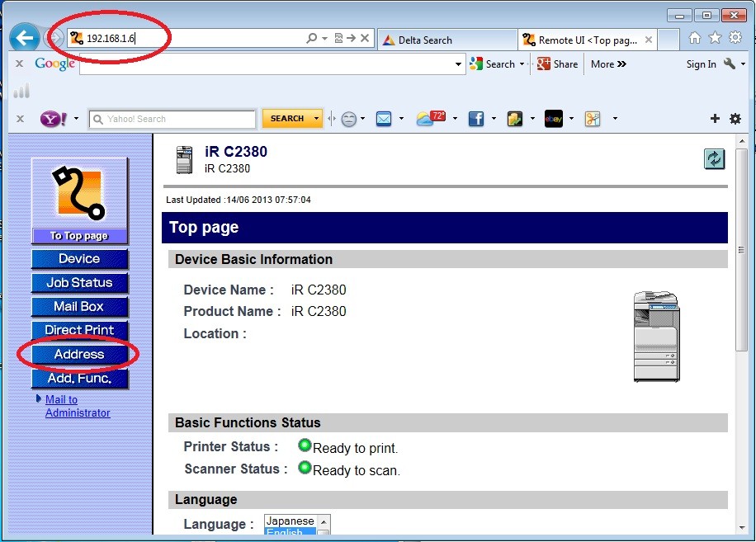Click the page scroll down arrow
Image resolution: width=756 pixels, height=542 pixels.
click(x=741, y=527)
